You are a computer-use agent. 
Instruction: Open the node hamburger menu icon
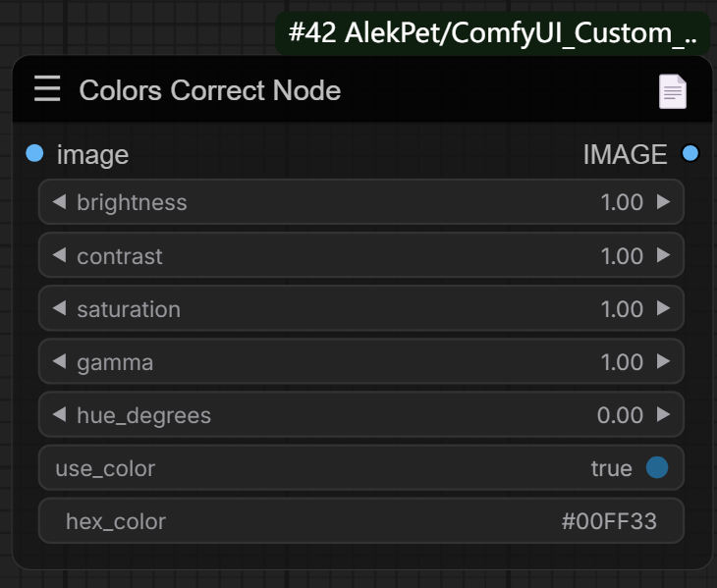pyautogui.click(x=46, y=89)
